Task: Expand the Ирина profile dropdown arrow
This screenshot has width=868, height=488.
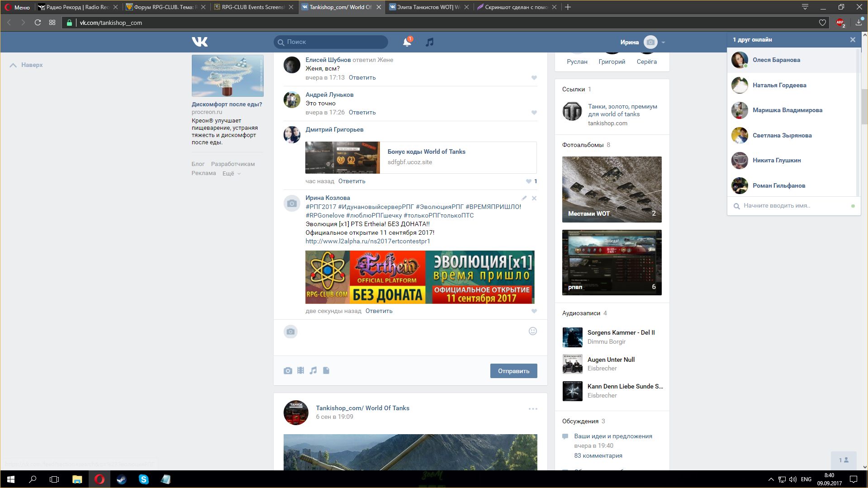Action: click(663, 43)
